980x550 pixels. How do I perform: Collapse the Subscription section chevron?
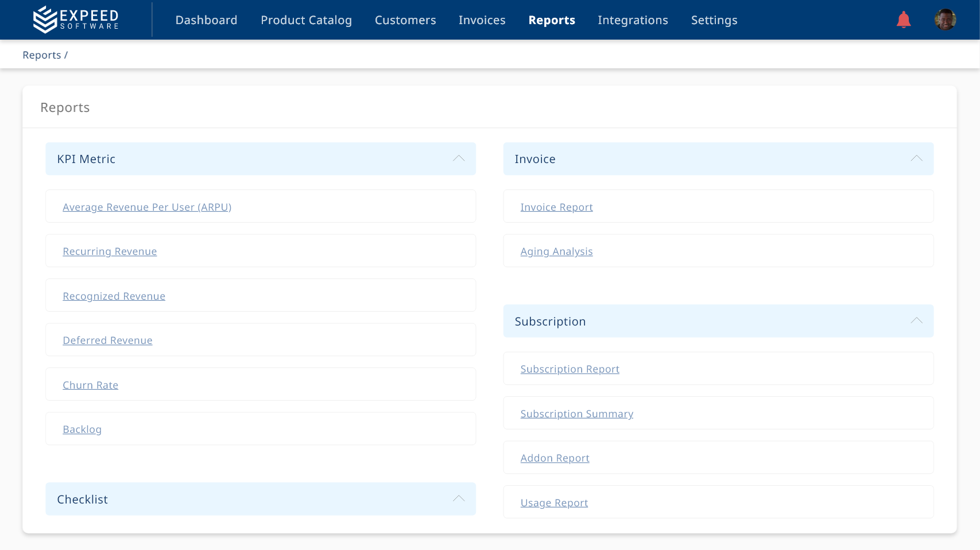[916, 321]
